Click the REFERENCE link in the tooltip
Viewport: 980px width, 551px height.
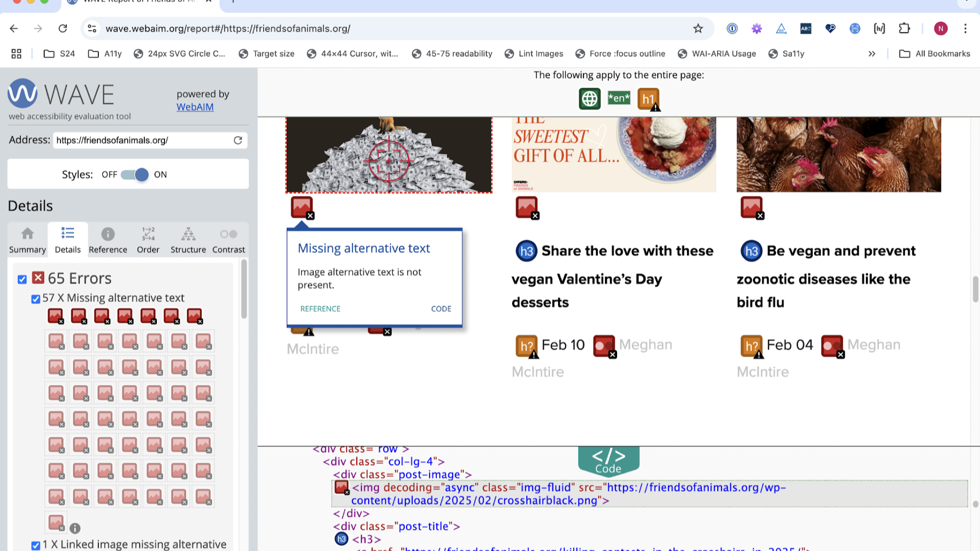point(320,309)
